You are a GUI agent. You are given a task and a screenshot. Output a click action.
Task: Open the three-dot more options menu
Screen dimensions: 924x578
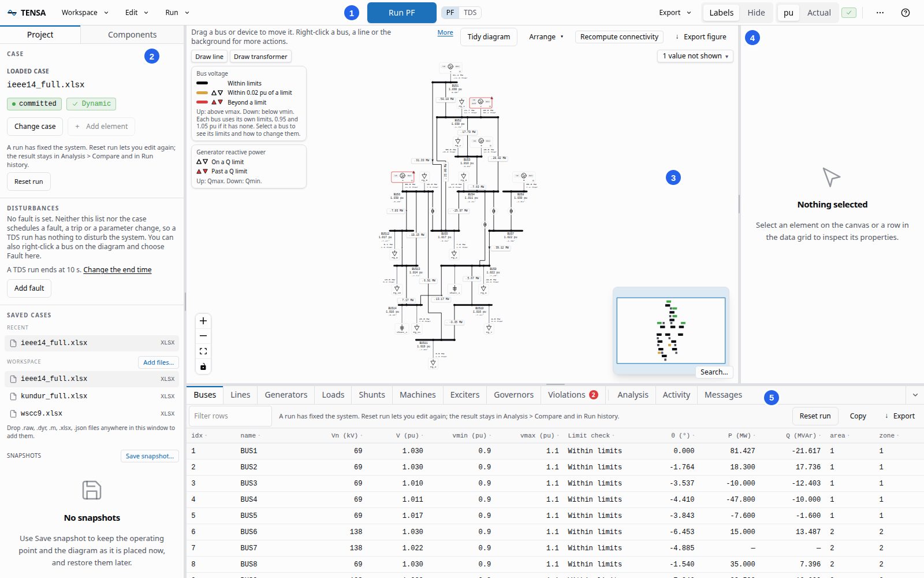click(x=880, y=13)
